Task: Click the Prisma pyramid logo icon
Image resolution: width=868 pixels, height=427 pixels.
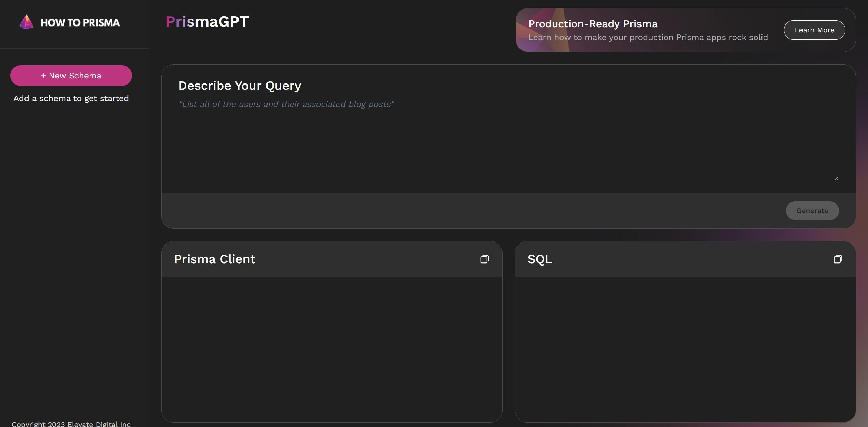Action: (x=27, y=22)
